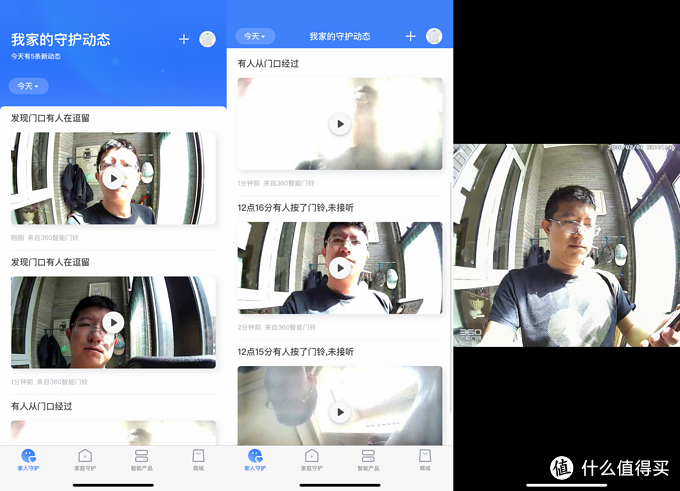
Task: Play the 12点16分有人按了门铃 clip
Action: point(340,268)
